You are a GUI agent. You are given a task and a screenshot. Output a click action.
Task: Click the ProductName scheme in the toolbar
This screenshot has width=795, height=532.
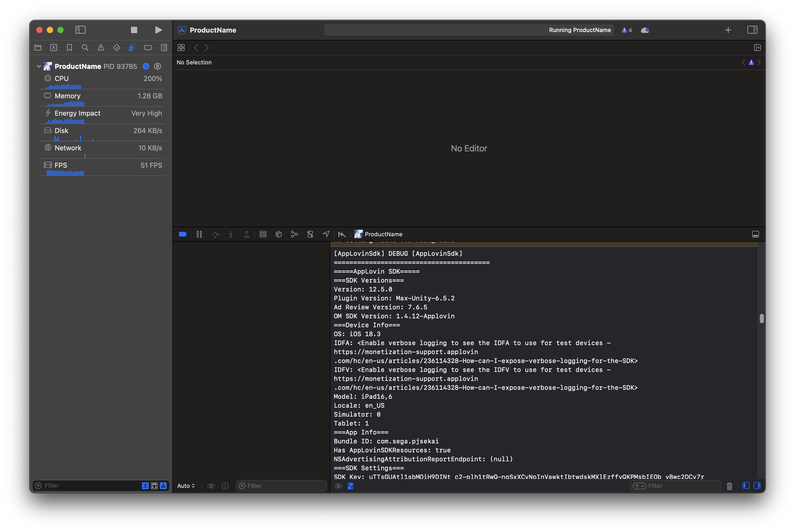pos(207,30)
